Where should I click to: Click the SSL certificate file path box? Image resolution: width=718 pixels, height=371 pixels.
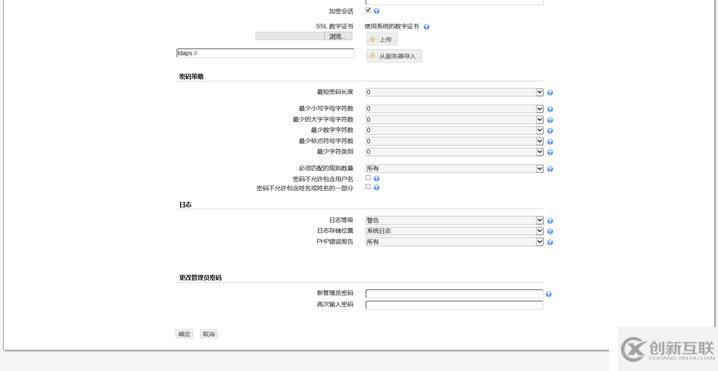point(290,36)
